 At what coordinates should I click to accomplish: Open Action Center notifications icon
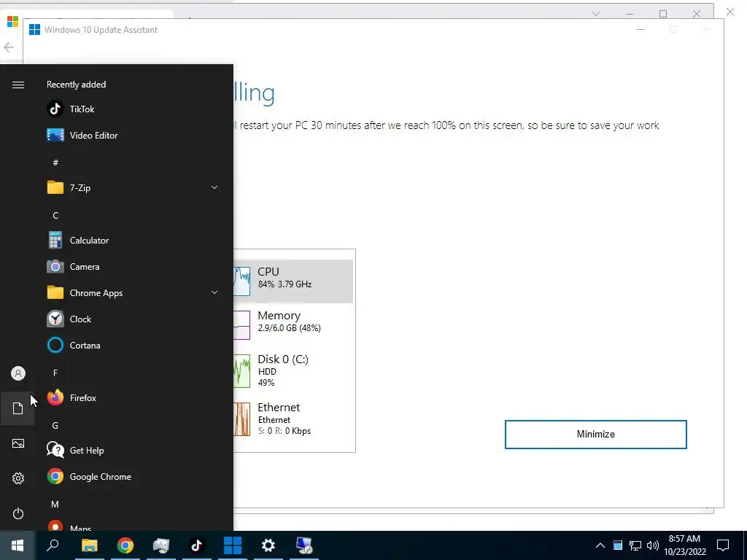pos(723,545)
